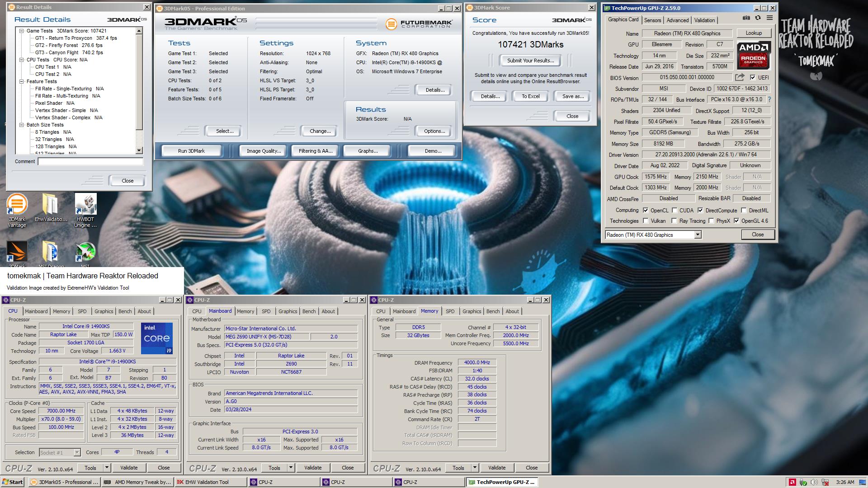This screenshot has height=488, width=868.
Task: Open the Socket #1 selection dropdown
Action: 77,452
